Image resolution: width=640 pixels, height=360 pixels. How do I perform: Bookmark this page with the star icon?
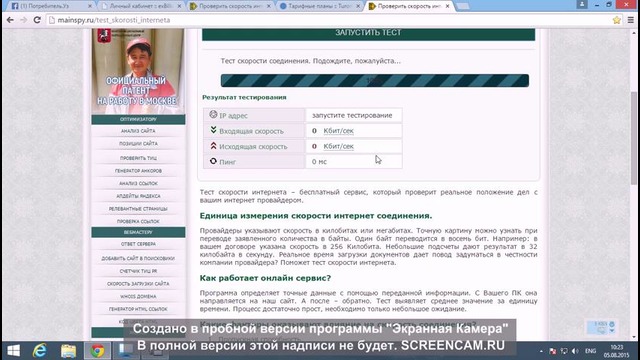(616, 20)
